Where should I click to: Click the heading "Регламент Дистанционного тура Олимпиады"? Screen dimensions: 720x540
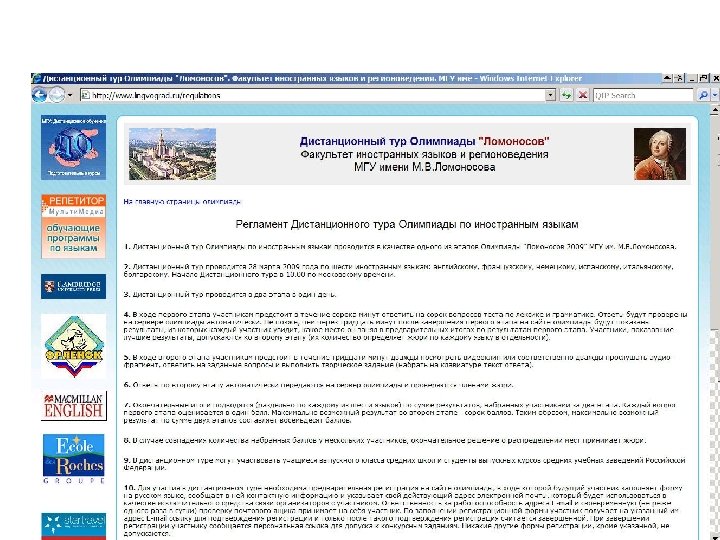coord(407,225)
